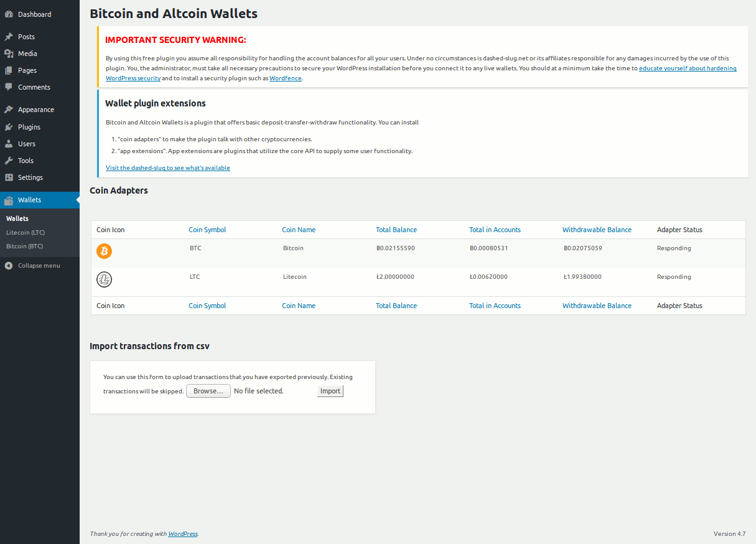Image resolution: width=756 pixels, height=544 pixels.
Task: Select the Wallets top-level menu label
Action: tap(29, 200)
